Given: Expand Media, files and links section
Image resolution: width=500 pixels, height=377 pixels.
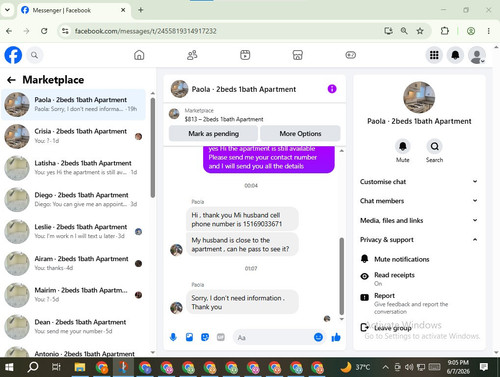Looking at the screenshot, I should [419, 220].
